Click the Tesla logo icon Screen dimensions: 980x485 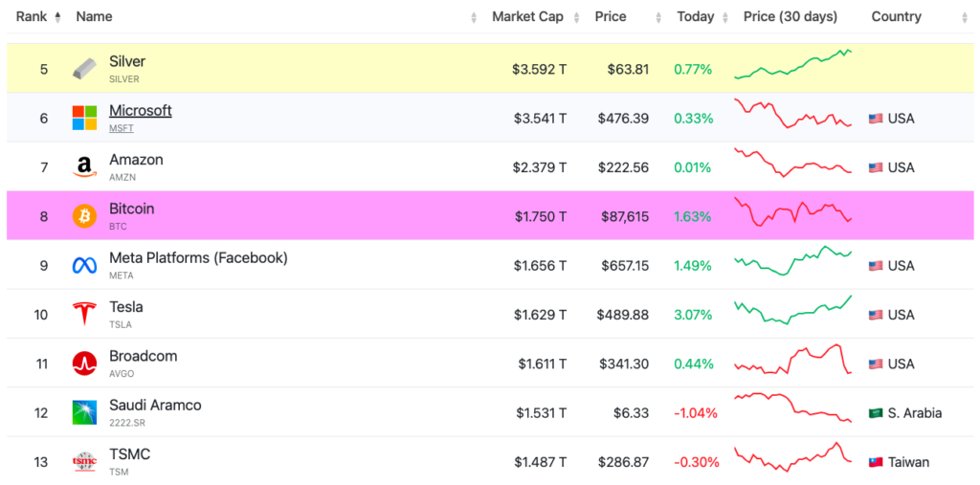click(x=84, y=315)
